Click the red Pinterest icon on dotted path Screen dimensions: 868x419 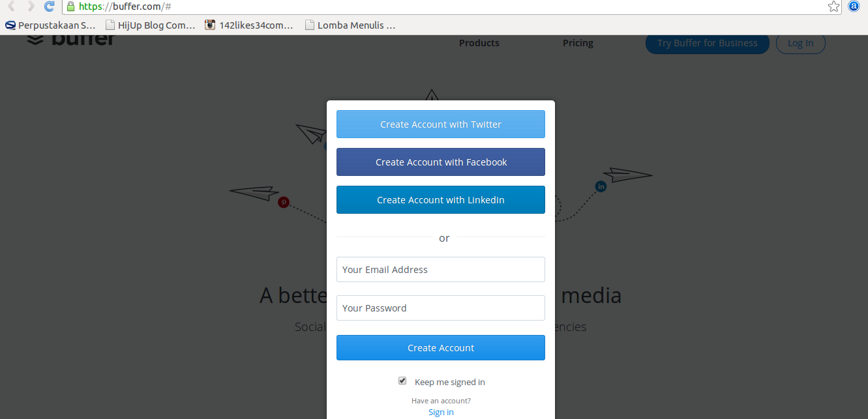pos(284,202)
